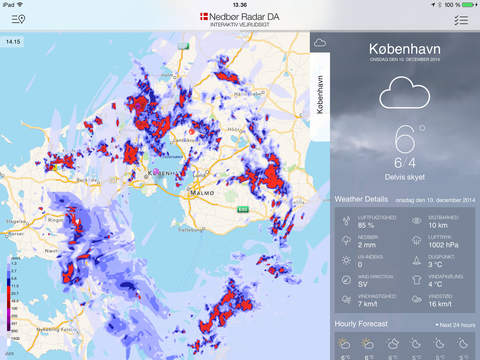This screenshot has width=480, height=360.
Task: Tap the small cloud icon above København tab
Action: [320, 42]
